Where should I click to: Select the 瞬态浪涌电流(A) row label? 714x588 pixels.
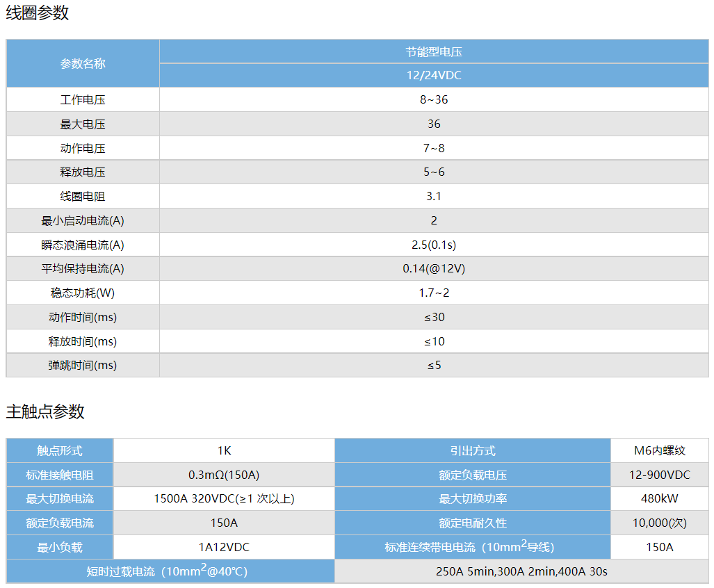[x=83, y=245]
